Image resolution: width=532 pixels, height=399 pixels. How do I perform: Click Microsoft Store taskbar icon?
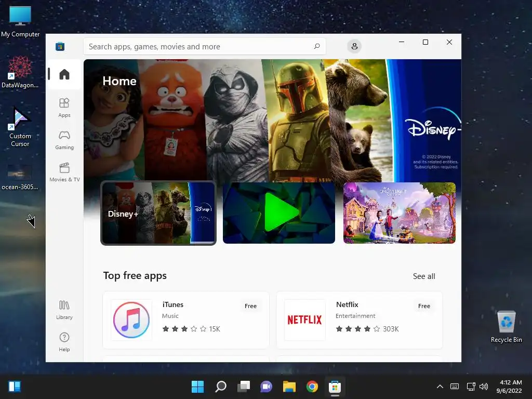click(335, 387)
